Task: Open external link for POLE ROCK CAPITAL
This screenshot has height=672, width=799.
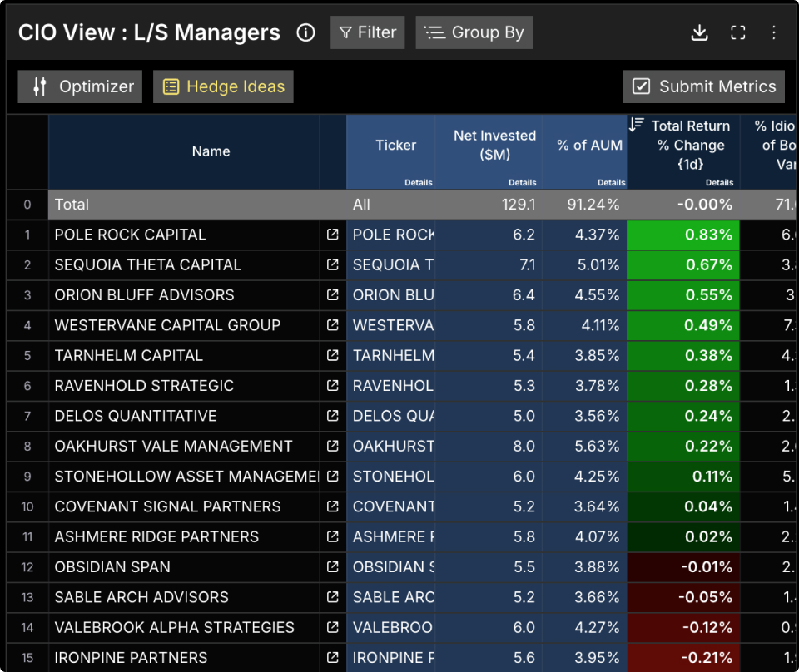Action: tap(333, 235)
